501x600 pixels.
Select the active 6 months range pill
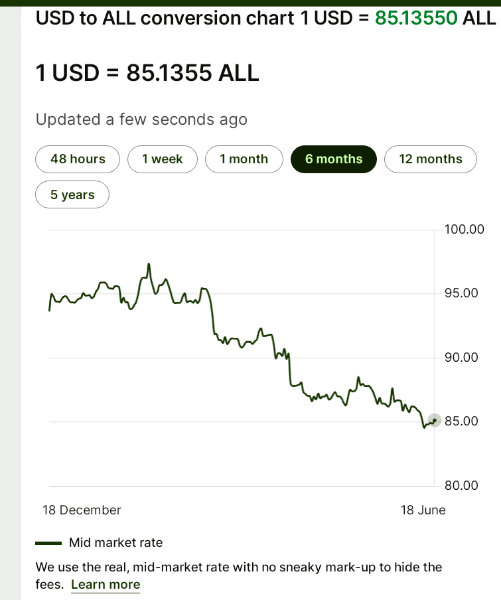coord(334,159)
